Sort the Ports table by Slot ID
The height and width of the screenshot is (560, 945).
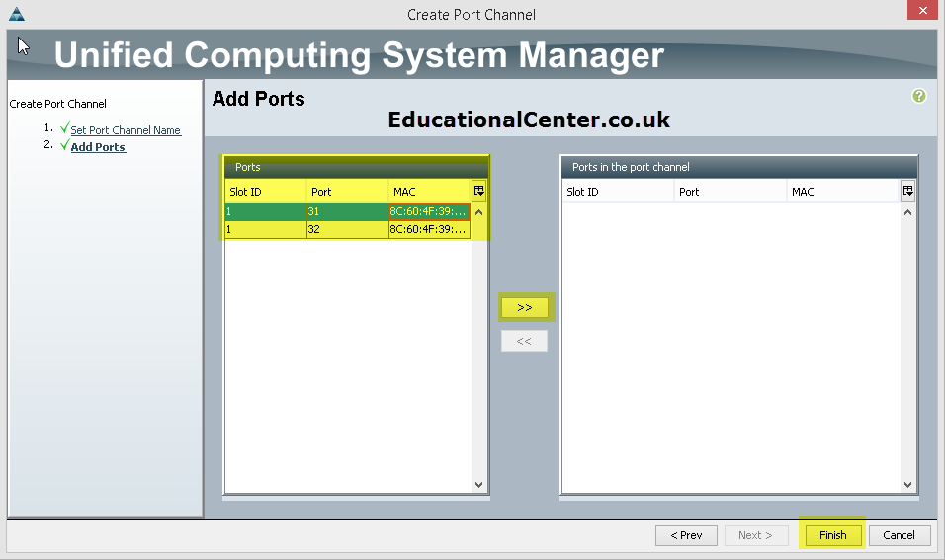(265, 192)
